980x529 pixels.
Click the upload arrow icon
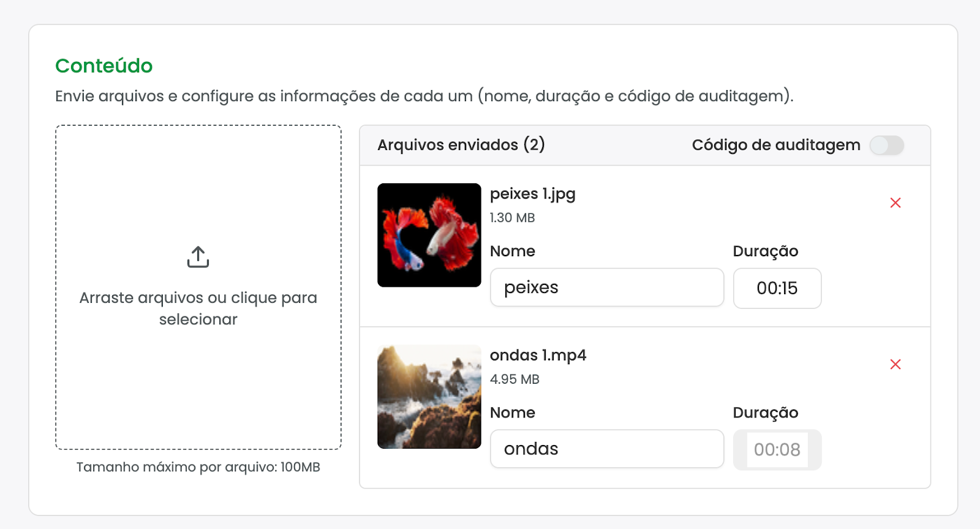198,257
